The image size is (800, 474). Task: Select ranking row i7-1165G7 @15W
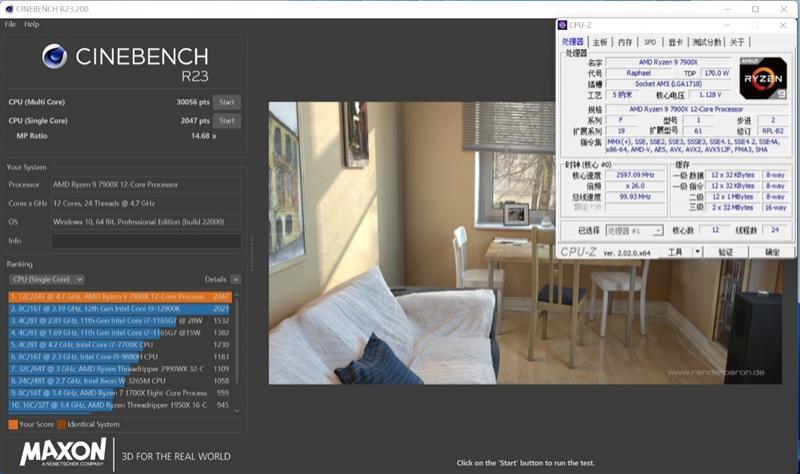coord(120,333)
